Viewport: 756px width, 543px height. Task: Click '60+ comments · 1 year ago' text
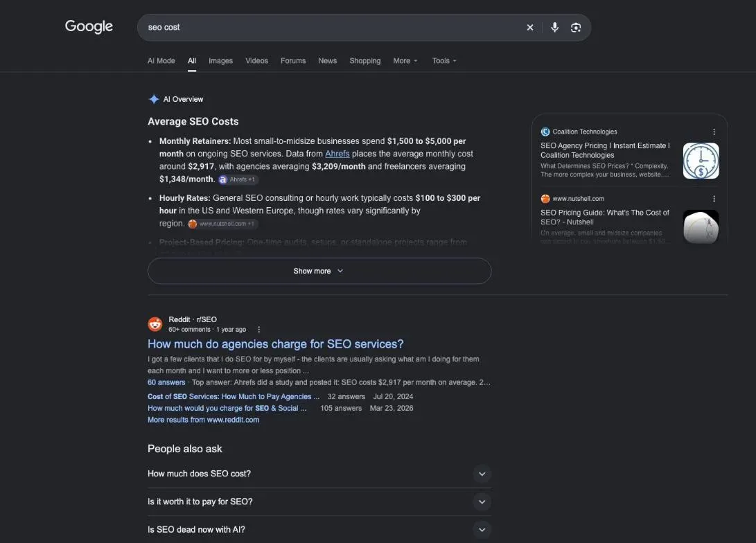click(207, 330)
